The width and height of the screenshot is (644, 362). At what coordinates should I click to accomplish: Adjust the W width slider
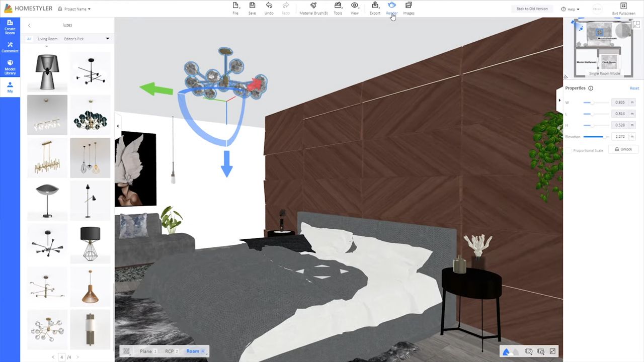[x=596, y=102]
